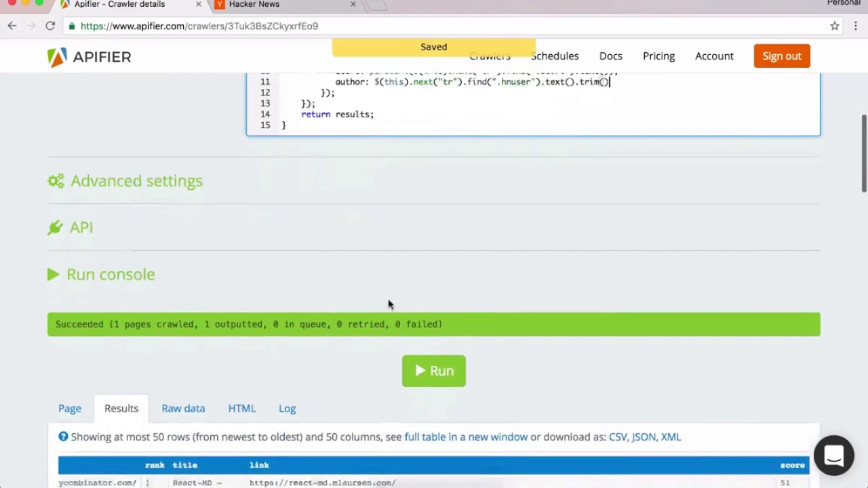
Task: Click the Succeeded status bar message
Action: click(434, 324)
